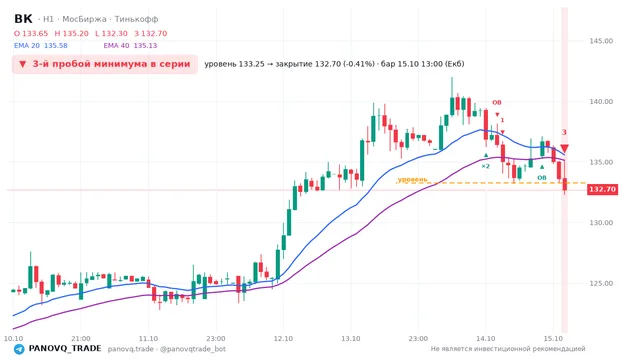Image resolution: width=640 pixels, height=360 pixels.
Task: Click the green up-triangle above the green ОВ label
Action: pyautogui.click(x=542, y=167)
